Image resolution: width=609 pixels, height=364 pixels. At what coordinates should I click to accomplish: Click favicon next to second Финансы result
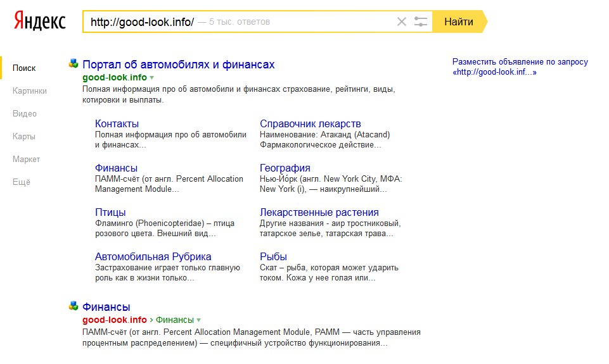pyautogui.click(x=74, y=306)
